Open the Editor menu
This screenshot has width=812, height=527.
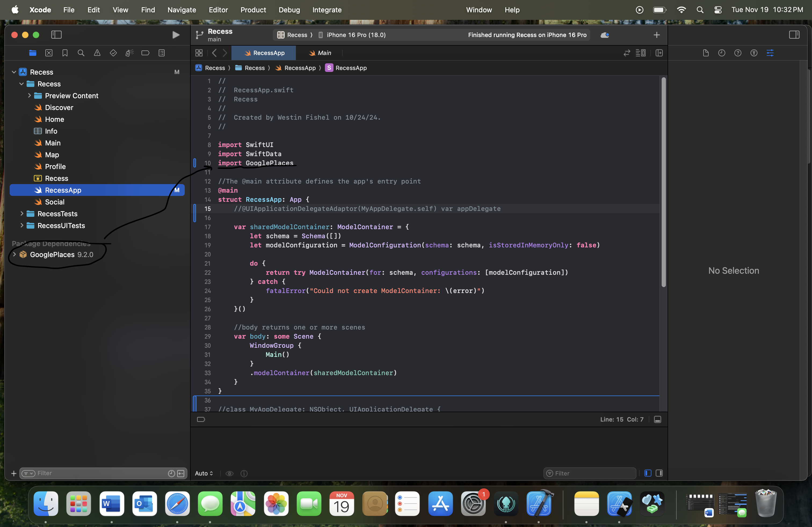pos(218,10)
